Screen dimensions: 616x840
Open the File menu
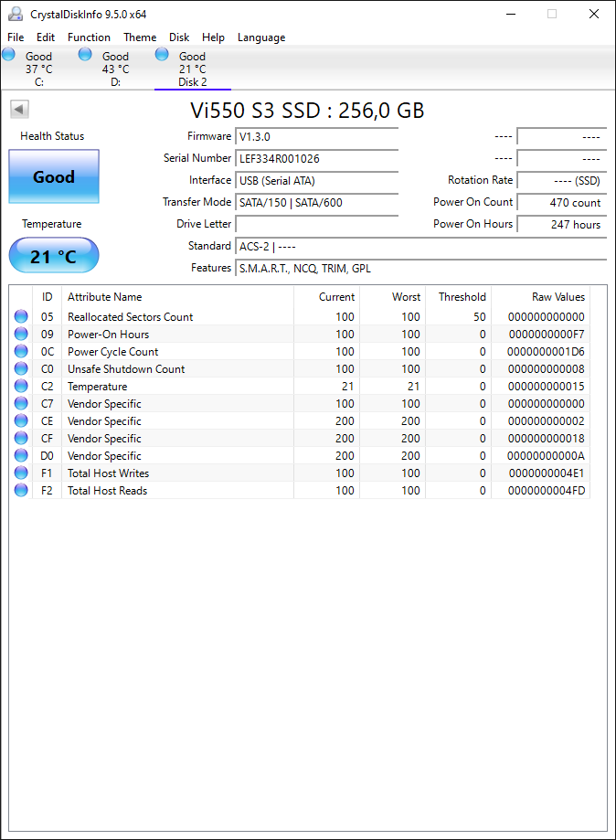pyautogui.click(x=16, y=37)
